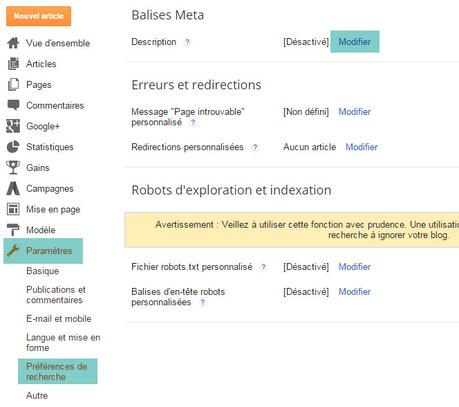Open the Mise en page layout icon
Viewport: 459px width, 407px height.
(x=13, y=209)
